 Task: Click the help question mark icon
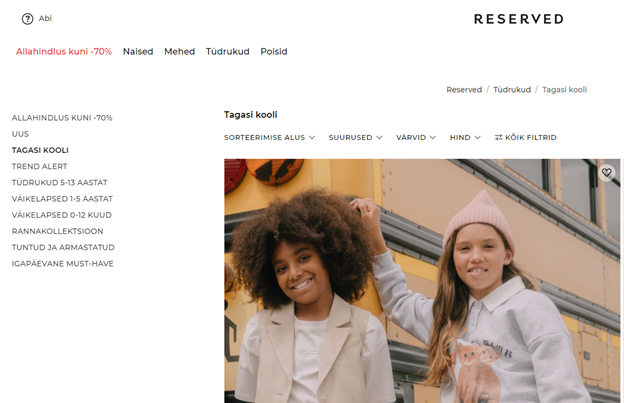pos(27,19)
